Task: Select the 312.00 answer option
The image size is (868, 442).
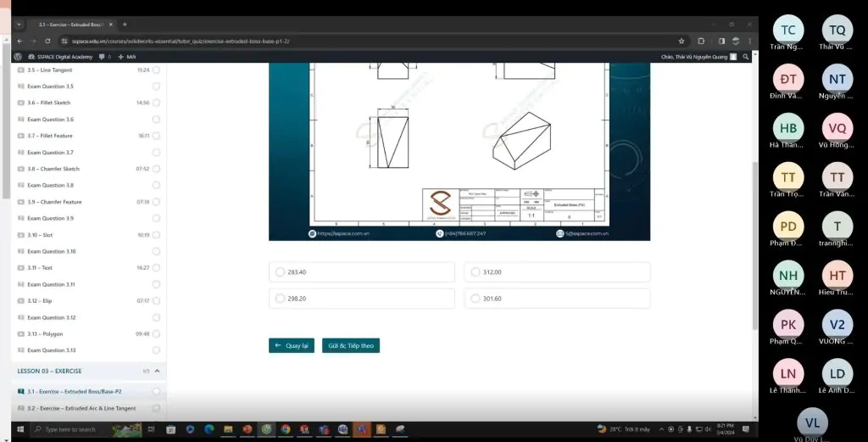Action: coord(557,272)
